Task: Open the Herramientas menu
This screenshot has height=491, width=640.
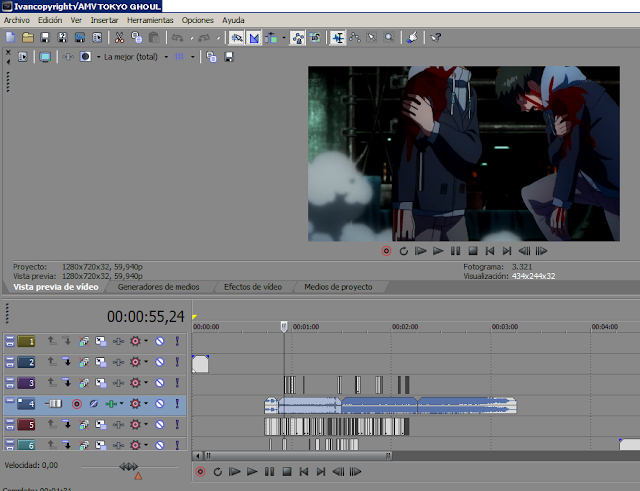Action: tap(150, 20)
